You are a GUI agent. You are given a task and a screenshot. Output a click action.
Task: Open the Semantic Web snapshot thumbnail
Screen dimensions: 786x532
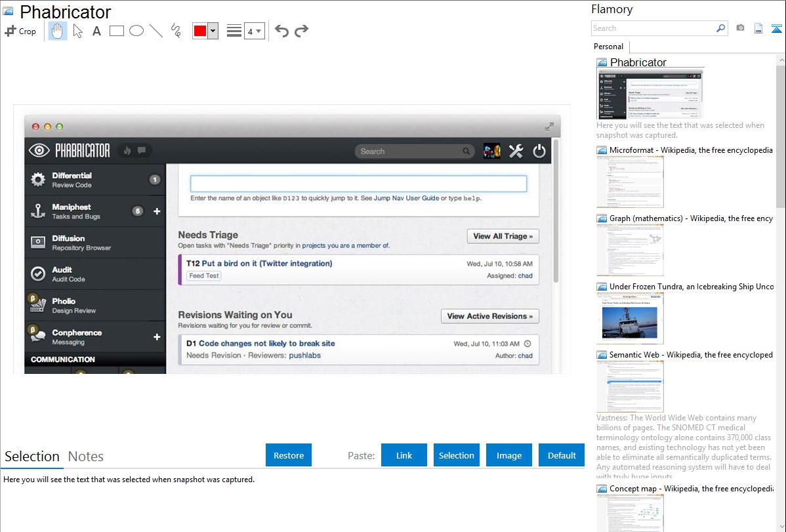click(630, 386)
